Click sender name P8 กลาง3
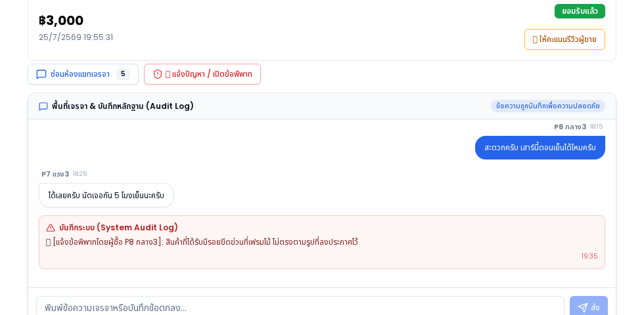This screenshot has width=644, height=315. click(x=570, y=127)
